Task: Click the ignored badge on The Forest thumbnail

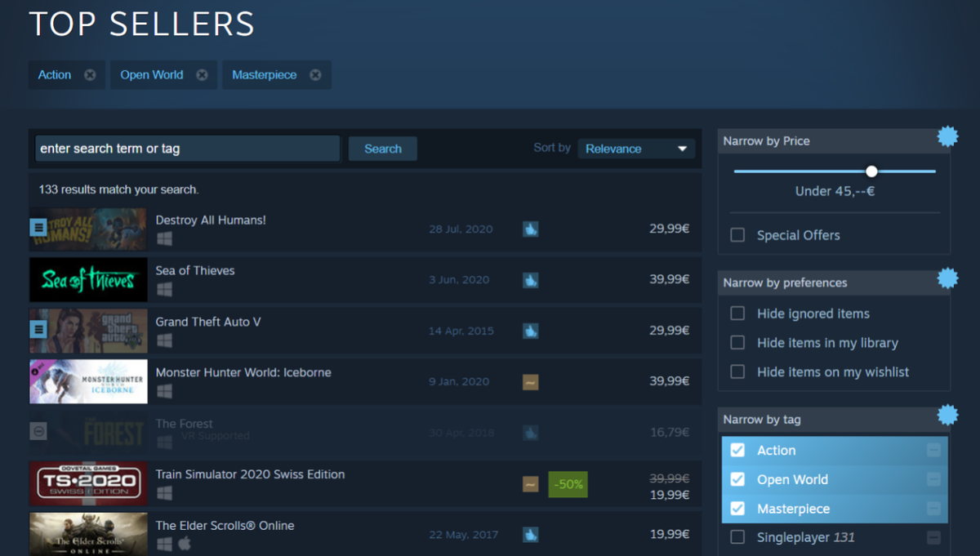Action: (x=38, y=431)
